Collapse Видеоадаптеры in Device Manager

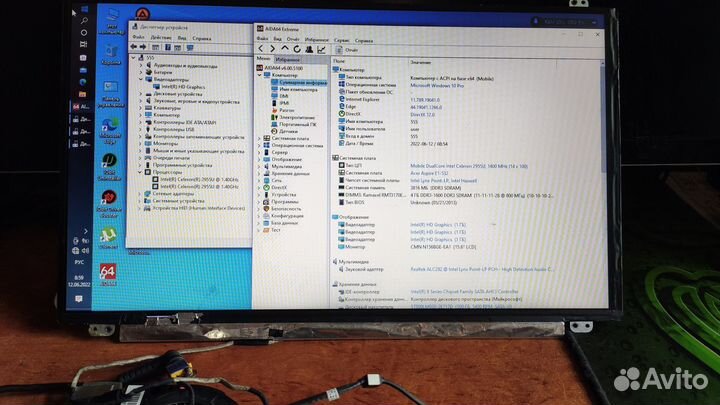click(x=141, y=79)
